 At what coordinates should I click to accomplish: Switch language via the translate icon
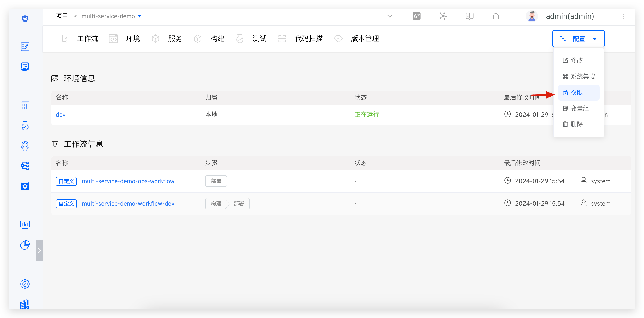[416, 16]
